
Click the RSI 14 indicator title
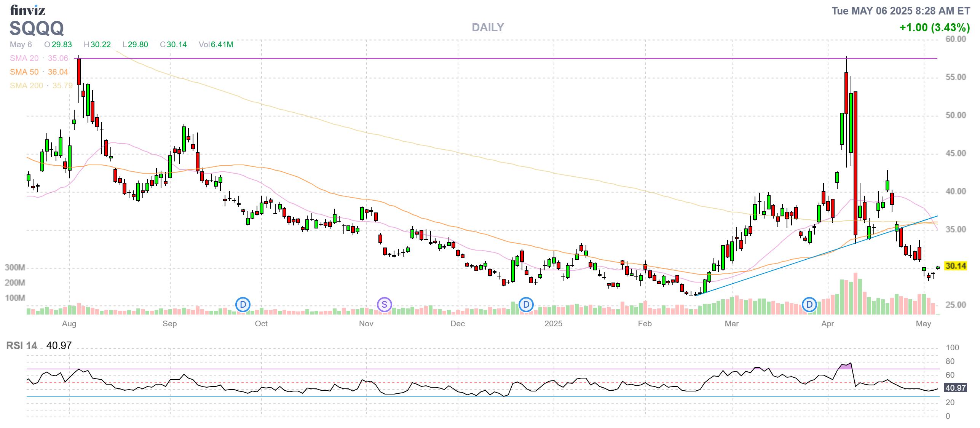(22, 346)
